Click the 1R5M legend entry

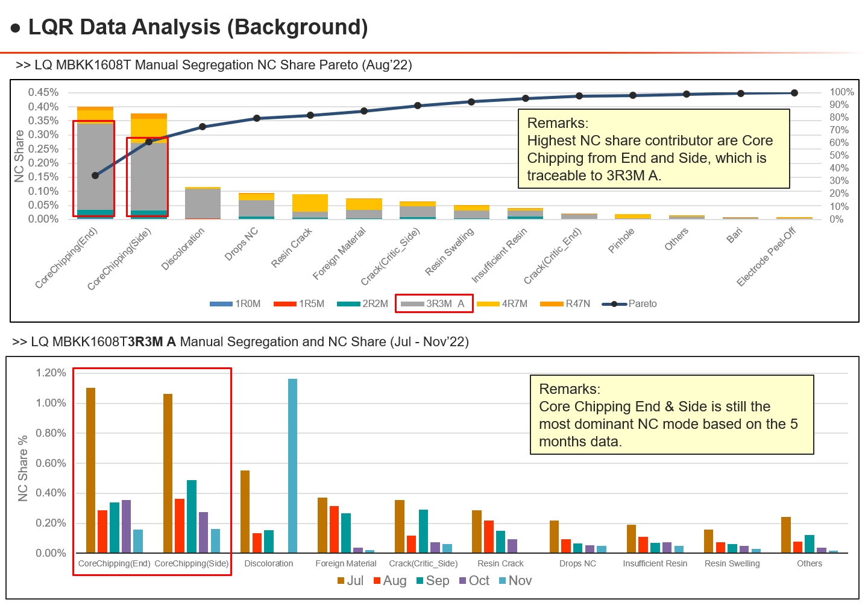(x=298, y=304)
